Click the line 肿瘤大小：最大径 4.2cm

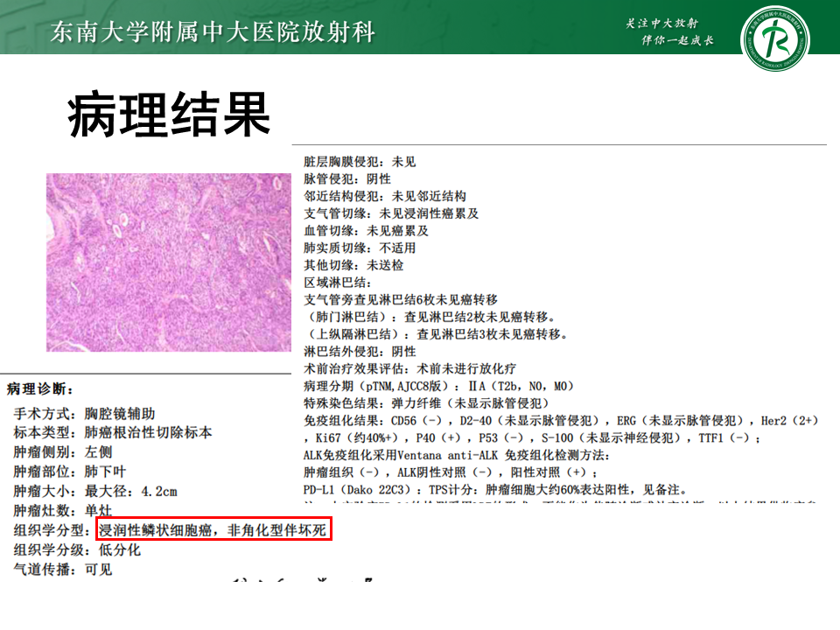click(95, 491)
